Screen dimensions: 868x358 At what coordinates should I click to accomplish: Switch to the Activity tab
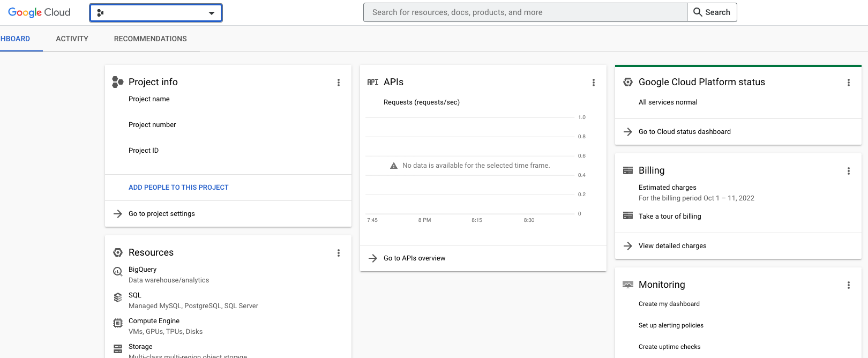pyautogui.click(x=72, y=39)
